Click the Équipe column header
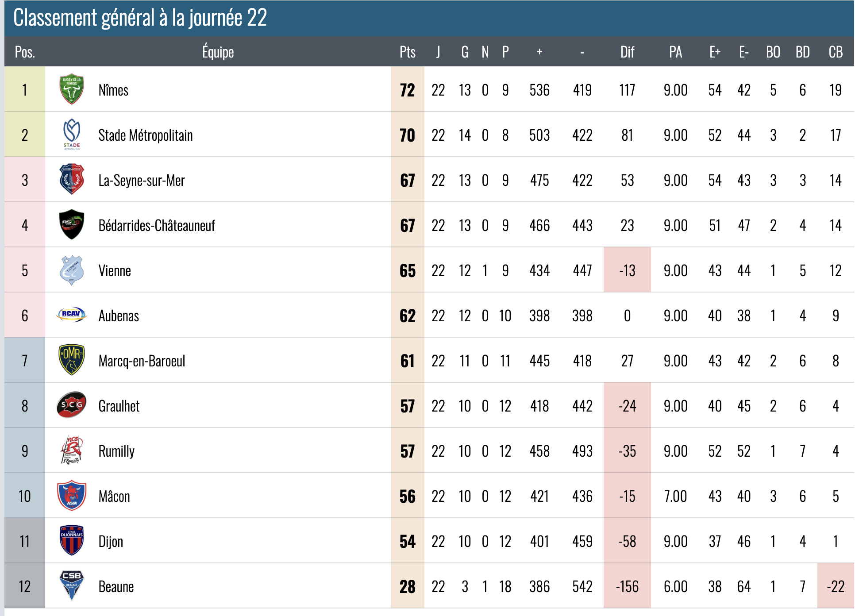This screenshot has width=855, height=616. [218, 52]
